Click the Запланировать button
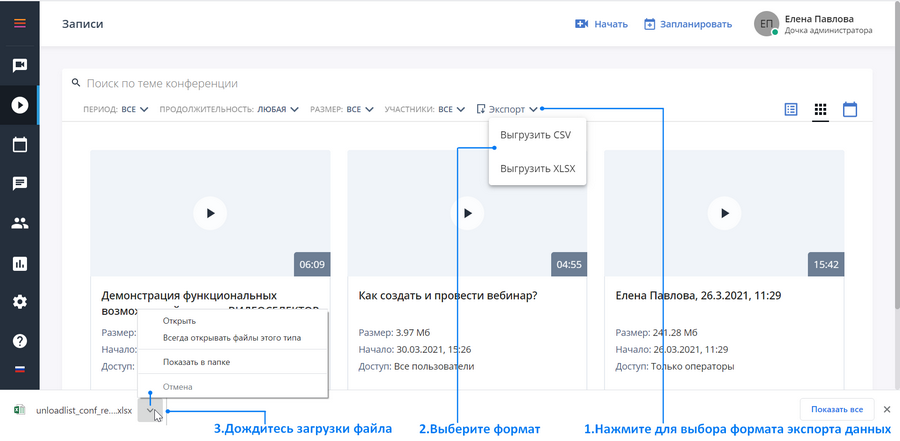900x441 pixels. pyautogui.click(x=688, y=24)
